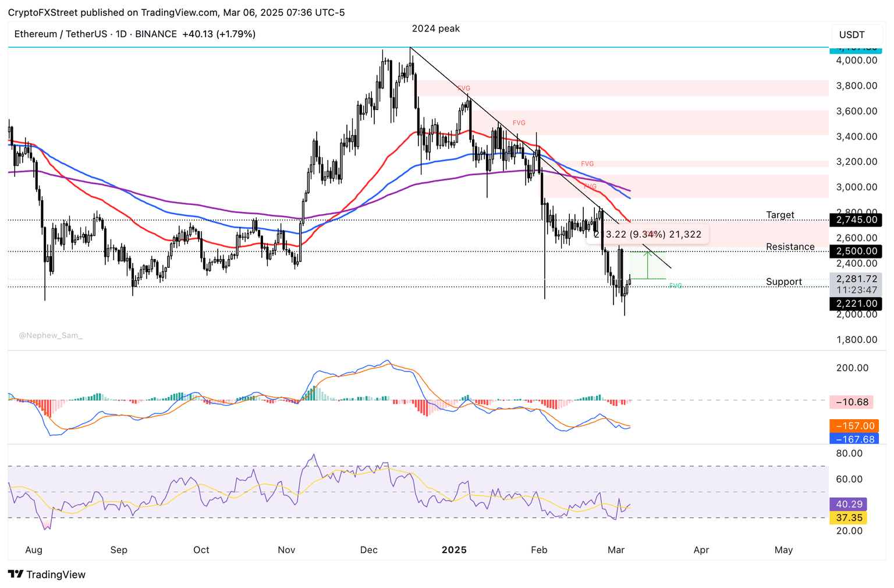
Task: Click the TradingView logo at the bottom
Action: [x=47, y=575]
